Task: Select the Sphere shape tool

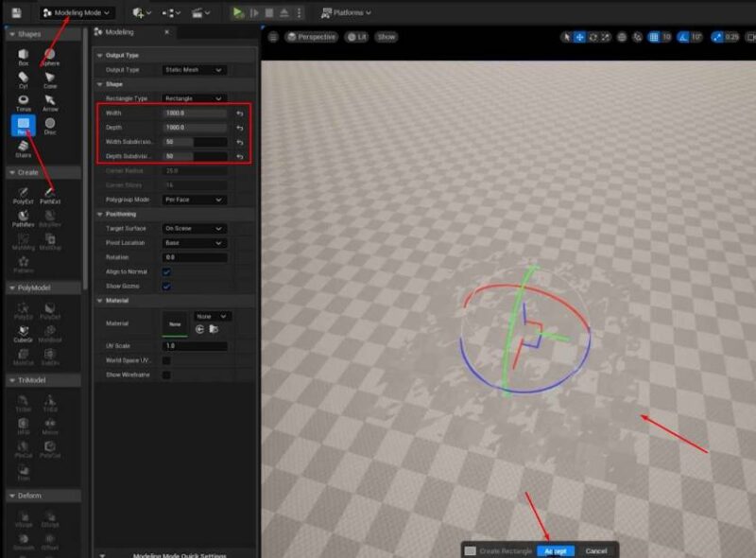Action: coord(51,56)
